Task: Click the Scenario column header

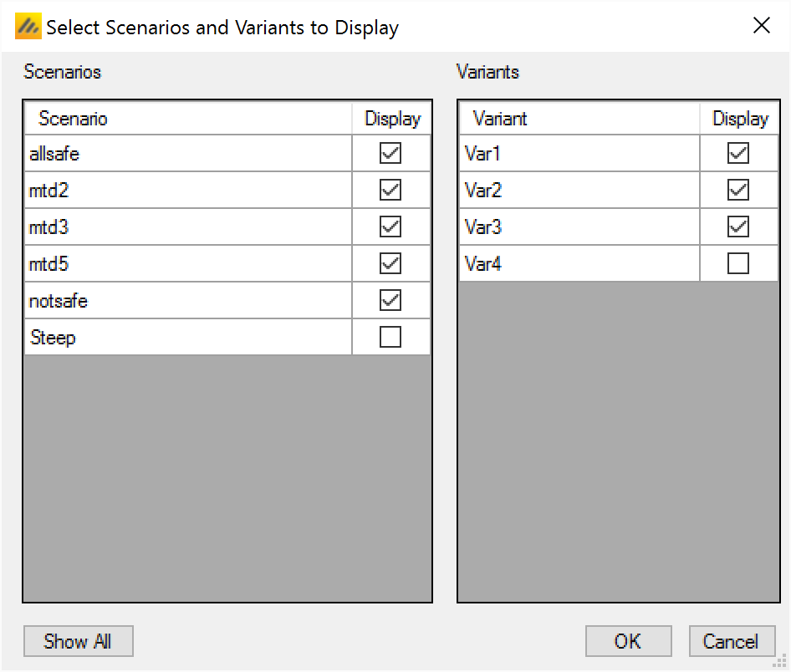Action: [188, 119]
